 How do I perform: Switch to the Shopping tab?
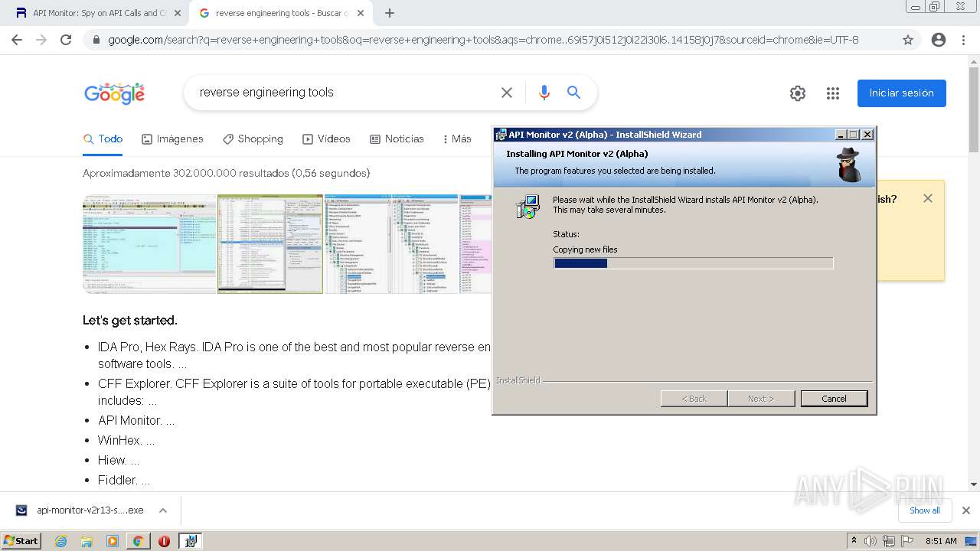[253, 139]
